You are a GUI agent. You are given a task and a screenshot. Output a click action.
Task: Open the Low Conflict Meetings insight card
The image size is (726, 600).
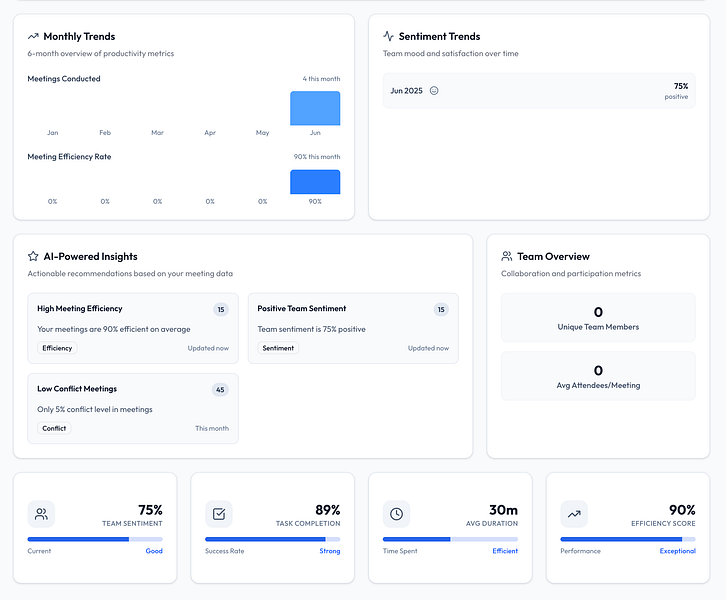[x=133, y=409]
